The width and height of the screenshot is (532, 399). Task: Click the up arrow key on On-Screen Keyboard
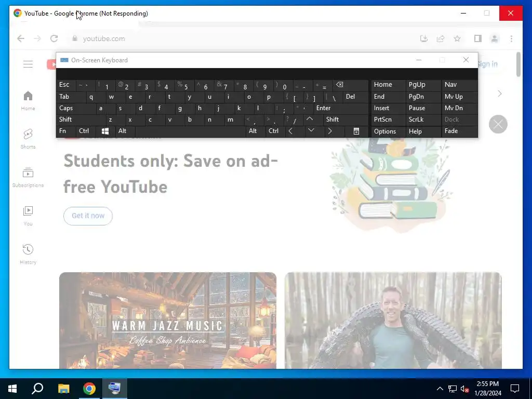point(310,119)
